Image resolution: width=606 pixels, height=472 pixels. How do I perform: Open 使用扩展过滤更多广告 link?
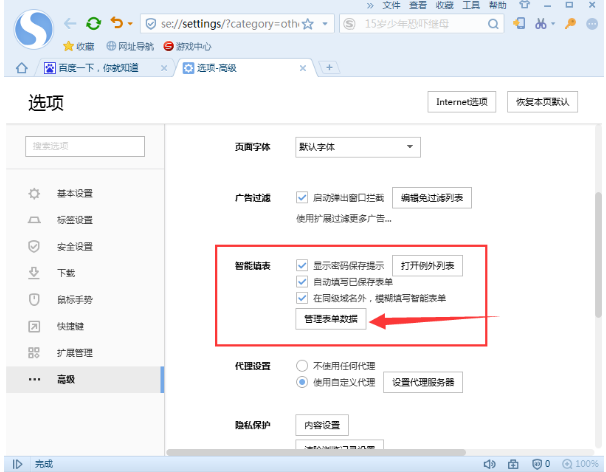(344, 219)
